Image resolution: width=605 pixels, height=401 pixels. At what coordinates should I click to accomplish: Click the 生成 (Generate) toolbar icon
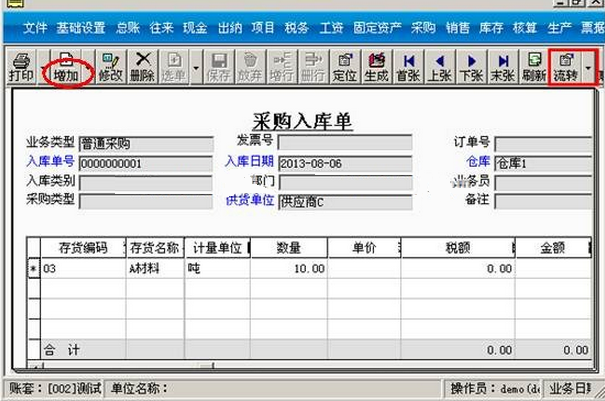pyautogui.click(x=377, y=67)
